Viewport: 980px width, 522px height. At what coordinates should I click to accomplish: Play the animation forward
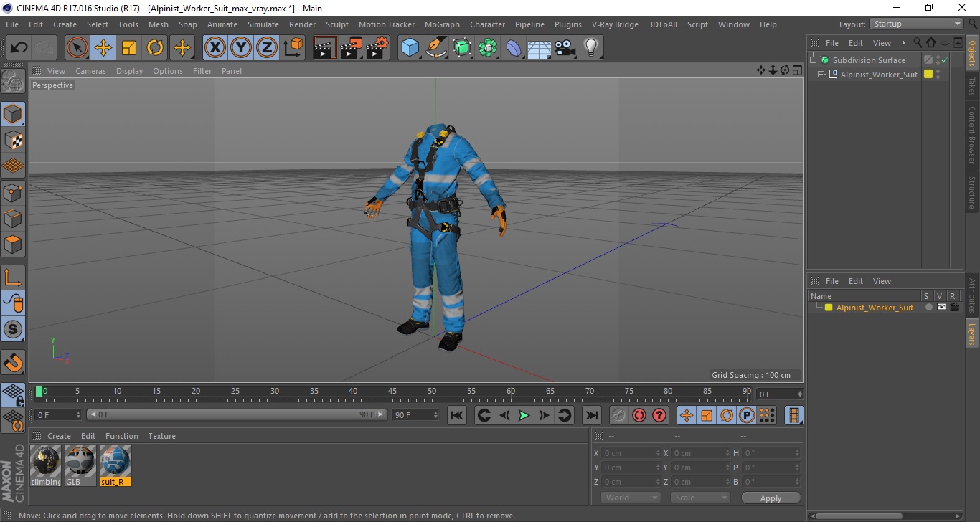coord(524,415)
